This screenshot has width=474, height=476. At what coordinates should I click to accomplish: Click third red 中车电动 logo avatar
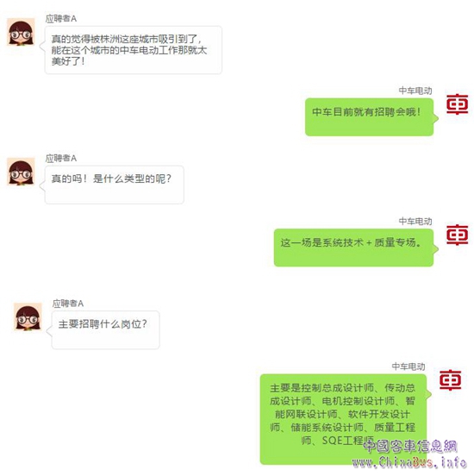coord(451,379)
